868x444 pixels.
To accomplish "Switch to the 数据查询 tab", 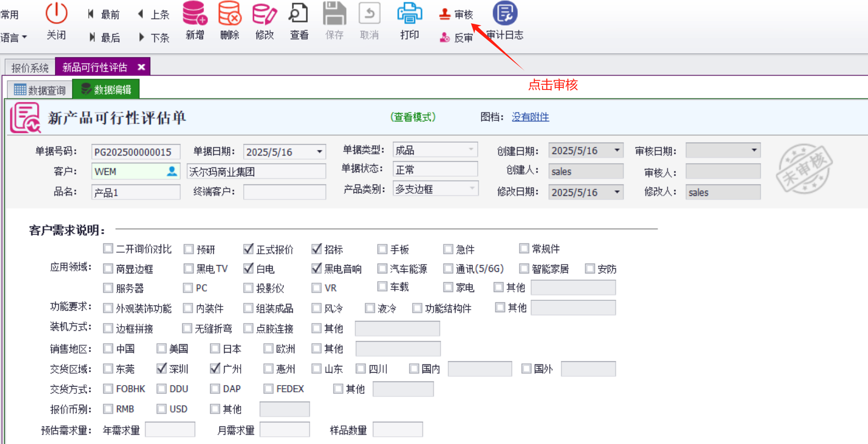I will coord(40,90).
